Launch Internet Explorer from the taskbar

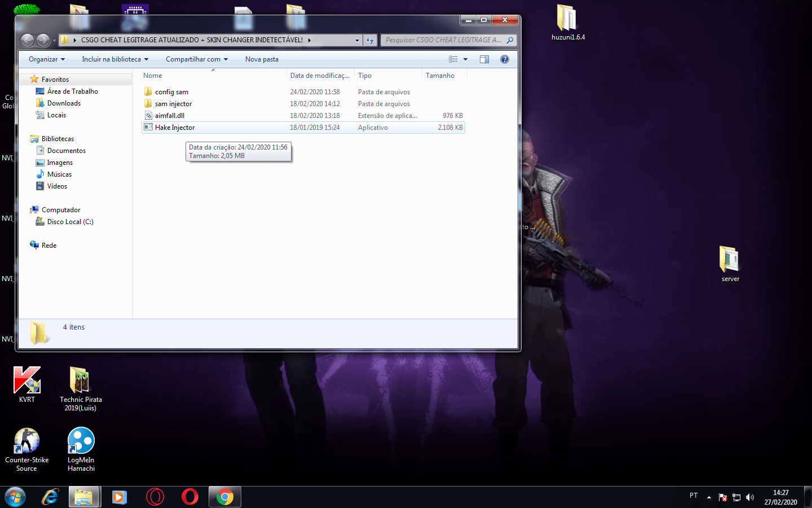pyautogui.click(x=50, y=497)
